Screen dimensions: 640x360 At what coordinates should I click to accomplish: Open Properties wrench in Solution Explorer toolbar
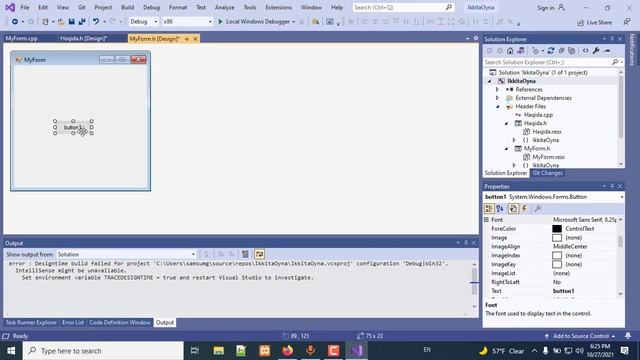(x=596, y=51)
